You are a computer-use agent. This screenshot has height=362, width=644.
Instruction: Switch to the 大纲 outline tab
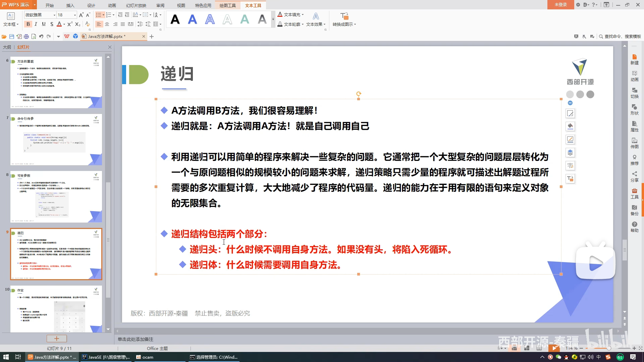coord(7,47)
